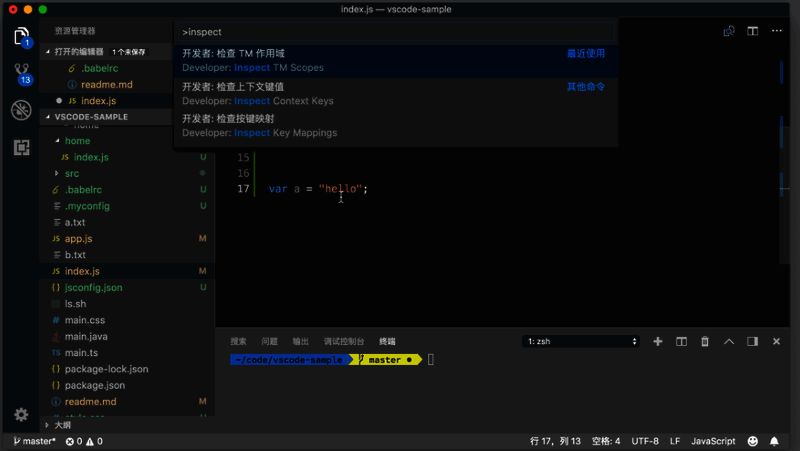Viewport: 800px width, 451px height.
Task: Click the "hello" string in the editor
Action: point(340,189)
